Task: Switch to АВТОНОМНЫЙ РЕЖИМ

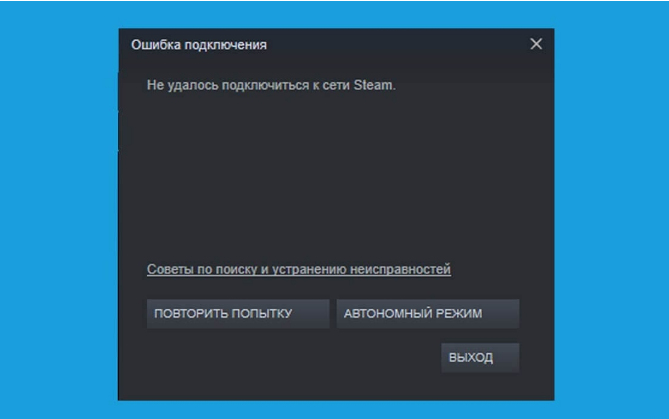Action: click(x=428, y=314)
